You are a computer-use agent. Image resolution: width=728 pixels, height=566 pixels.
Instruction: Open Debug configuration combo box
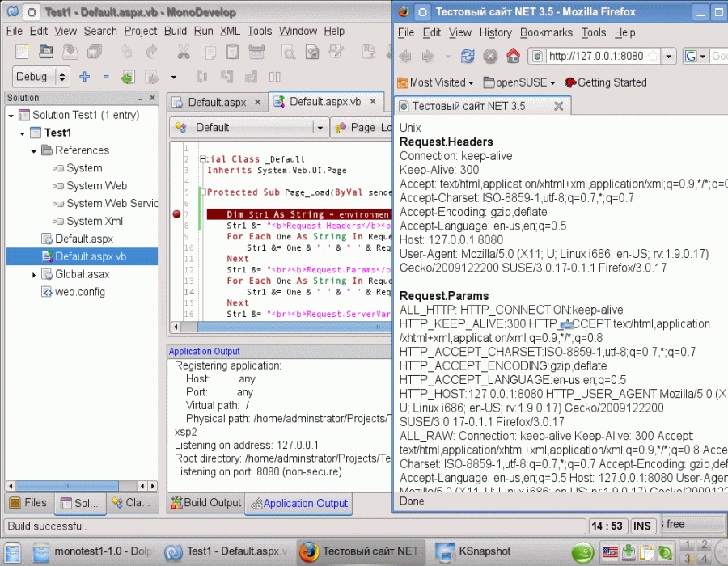[x=41, y=77]
